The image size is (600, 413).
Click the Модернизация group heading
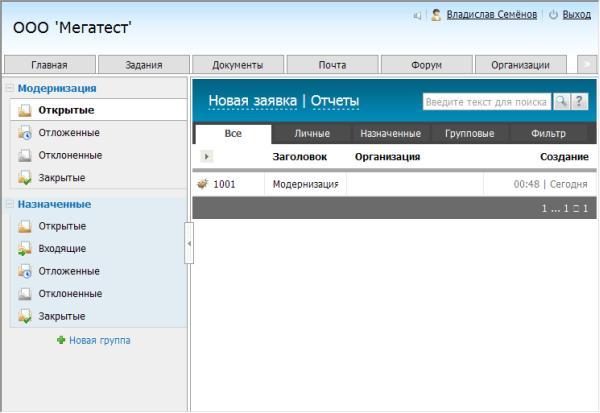[57, 88]
